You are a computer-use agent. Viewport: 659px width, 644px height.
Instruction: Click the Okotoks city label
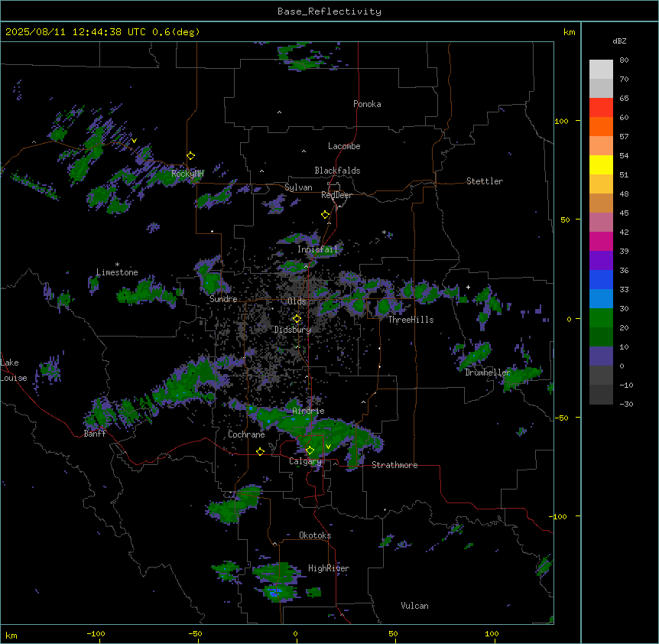click(315, 535)
